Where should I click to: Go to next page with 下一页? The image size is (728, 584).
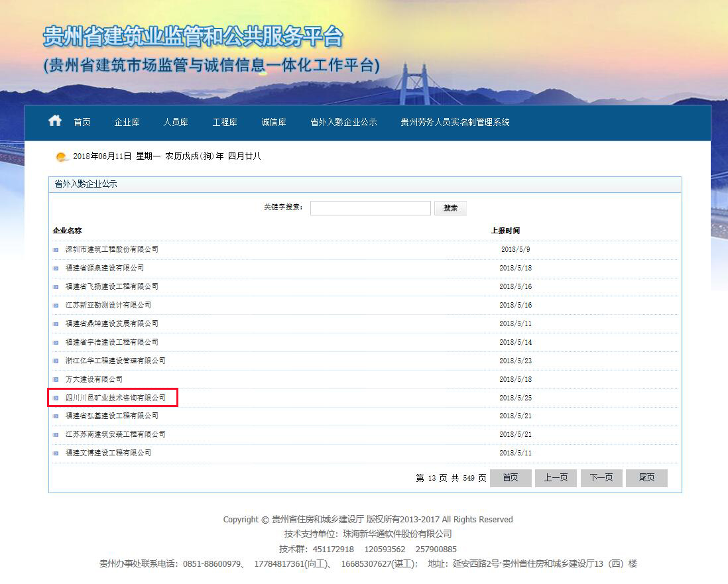pos(601,478)
